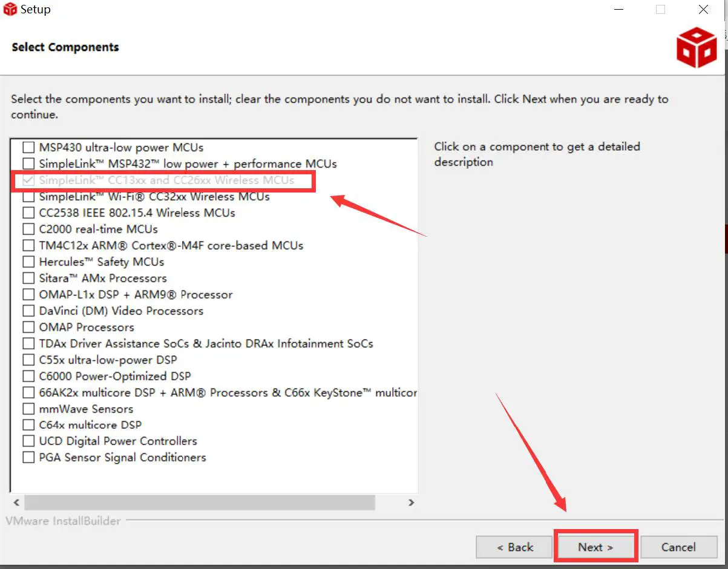Select PGA Sensor Signal Conditioners checkbox
Viewport: 728px width, 569px height.
tap(28, 457)
